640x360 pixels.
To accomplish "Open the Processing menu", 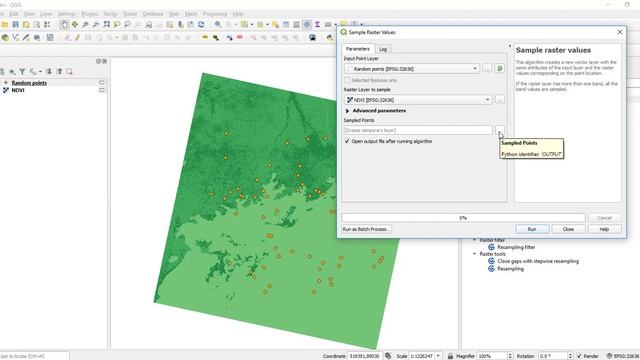I will [x=215, y=14].
